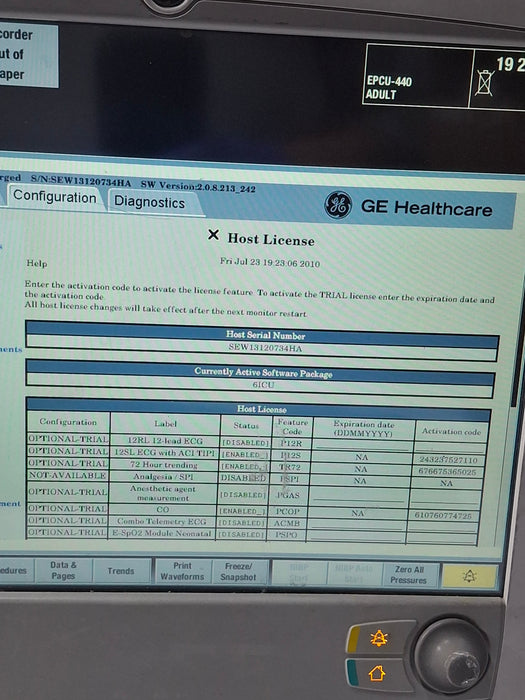Click Print Waveforms button
This screenshot has height=700, width=525.
[x=182, y=571]
